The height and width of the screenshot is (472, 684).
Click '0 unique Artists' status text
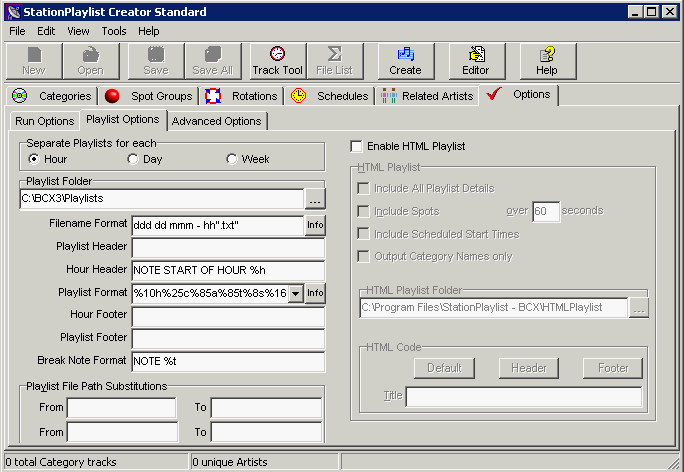230,462
